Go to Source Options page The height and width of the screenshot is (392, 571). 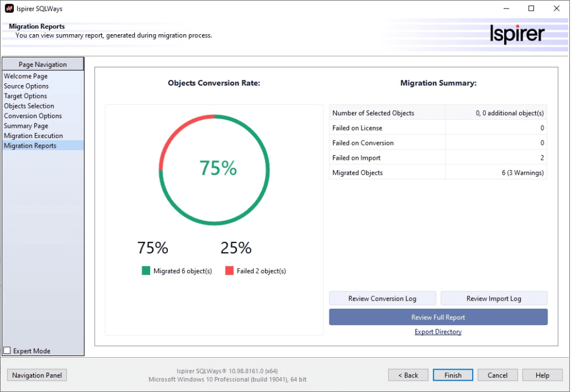26,86
